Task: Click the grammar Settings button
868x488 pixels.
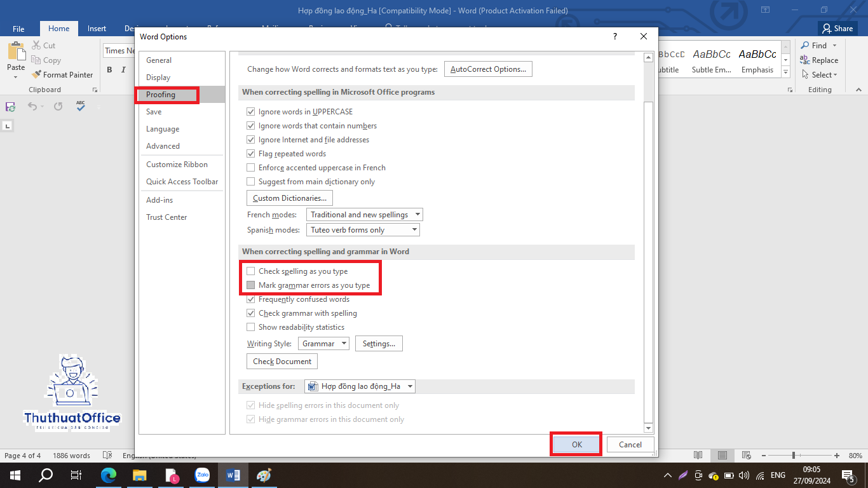Action: pyautogui.click(x=379, y=344)
